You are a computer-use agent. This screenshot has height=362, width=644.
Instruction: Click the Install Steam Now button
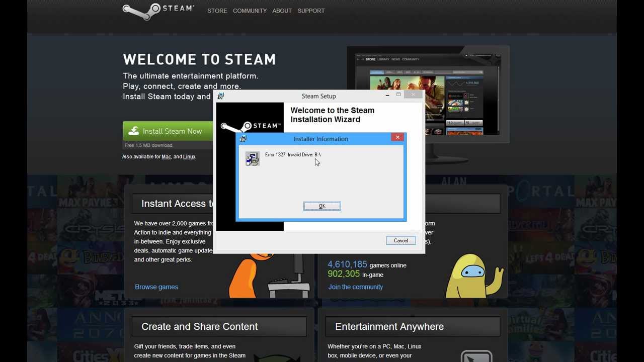pos(168,131)
